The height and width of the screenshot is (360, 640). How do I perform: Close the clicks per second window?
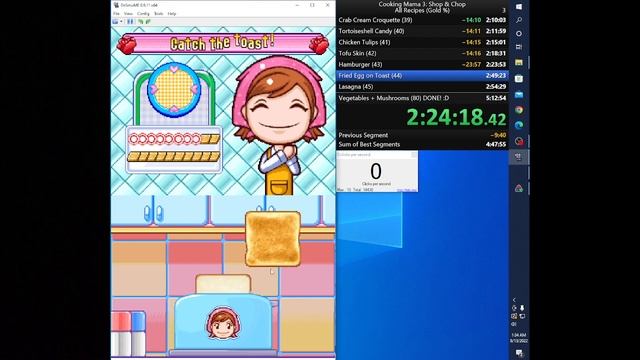[413, 155]
